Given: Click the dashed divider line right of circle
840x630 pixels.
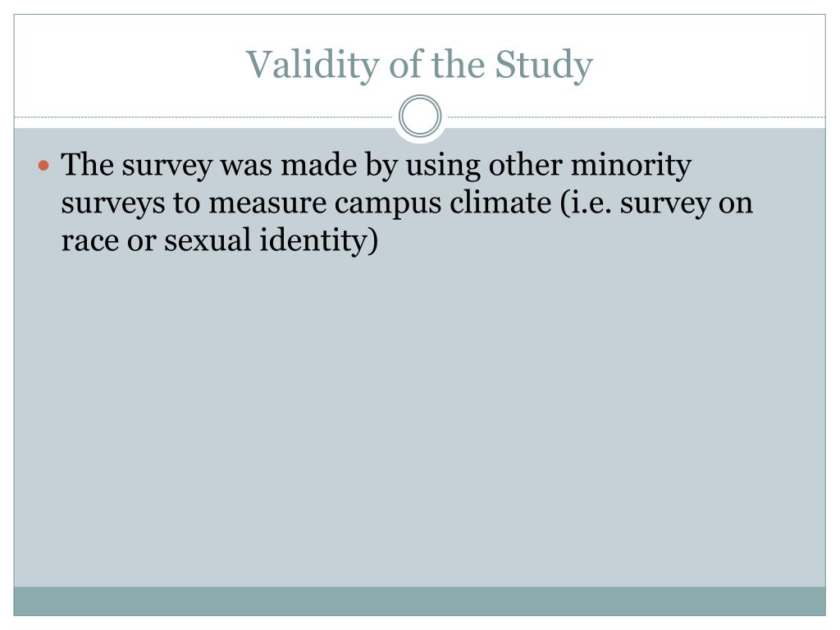Looking at the screenshot, I should tap(634, 116).
